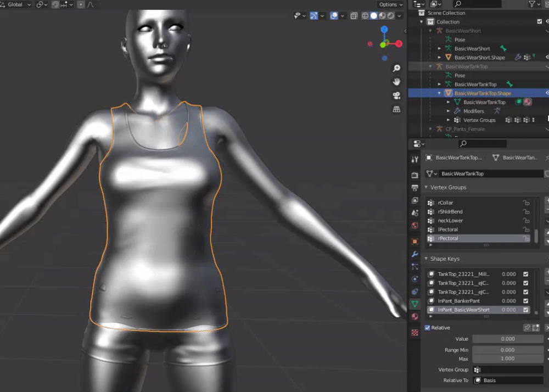Click the hand pan view icon
Screen dimensions: 549x392
point(396,82)
